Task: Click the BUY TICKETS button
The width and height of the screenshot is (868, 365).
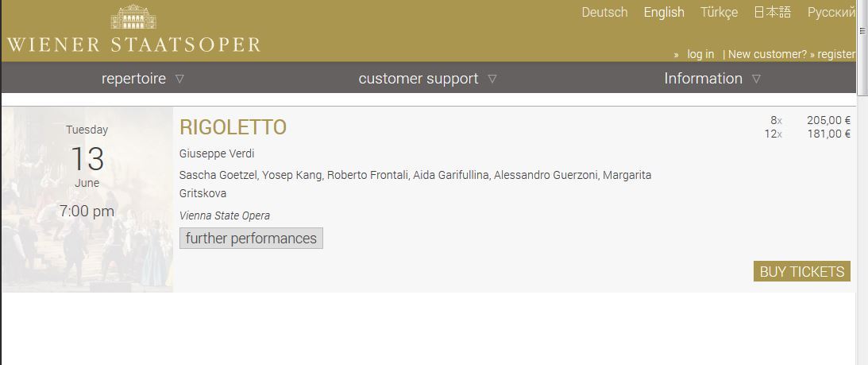Action: 801,271
